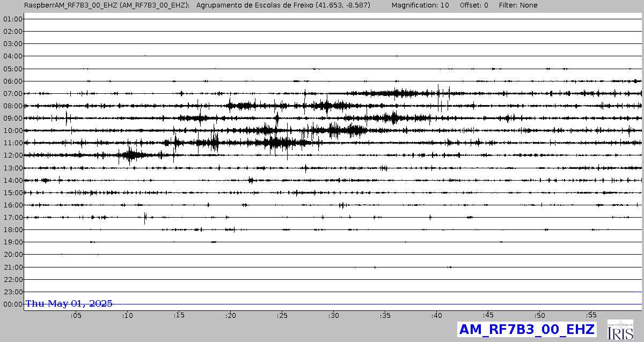Click the 05:00 hour label
Viewport: 644px width, 342px height.
(x=13, y=69)
